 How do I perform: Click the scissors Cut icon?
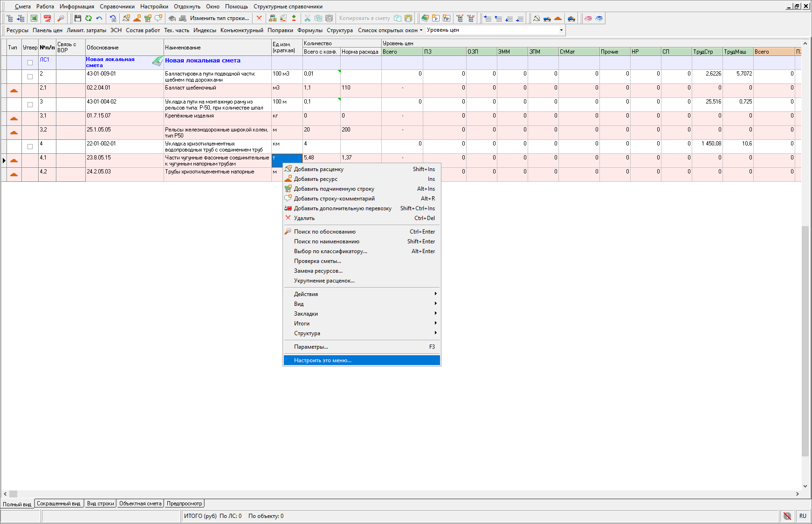tap(307, 18)
